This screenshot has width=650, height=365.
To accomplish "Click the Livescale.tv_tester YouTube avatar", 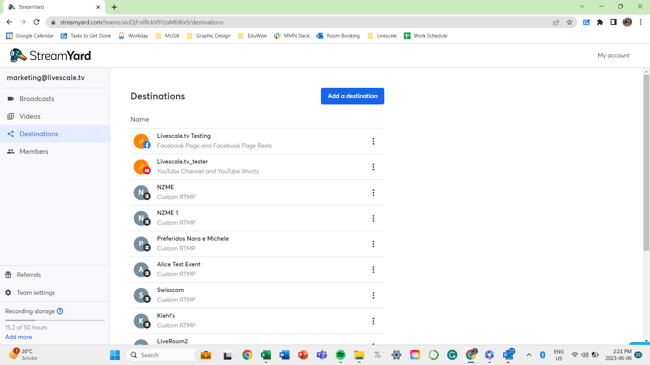I will point(141,167).
